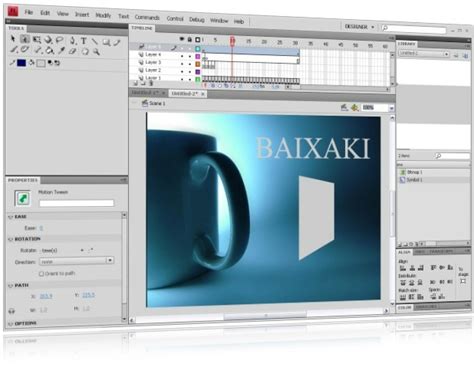Click the path Y value in Properties
Screen dimensions: 474x367
pos(88,295)
